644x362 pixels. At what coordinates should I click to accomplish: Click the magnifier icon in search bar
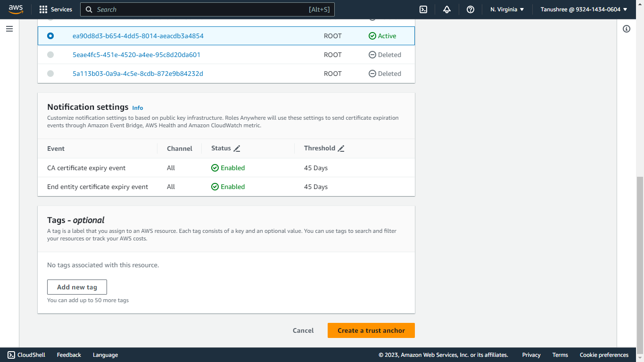tap(89, 9)
